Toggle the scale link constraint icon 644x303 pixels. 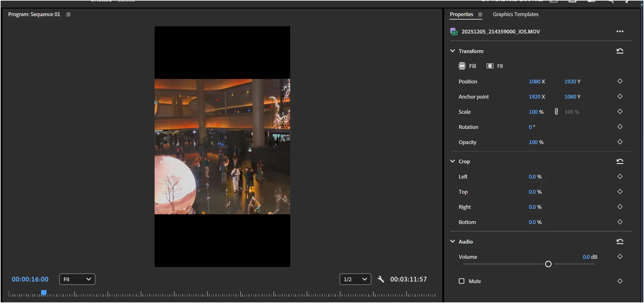click(556, 112)
